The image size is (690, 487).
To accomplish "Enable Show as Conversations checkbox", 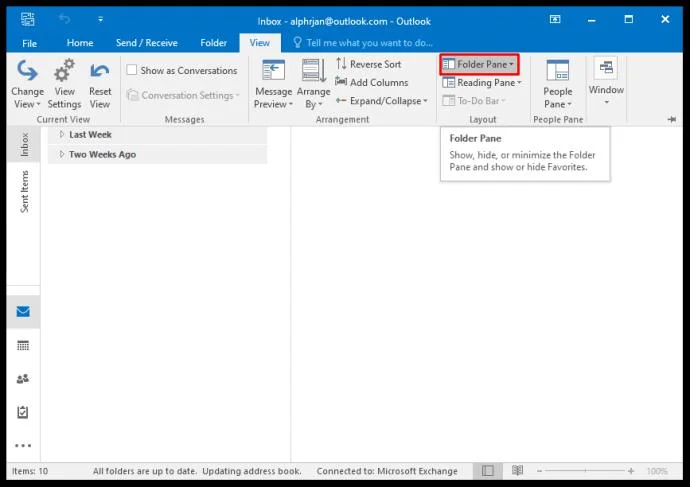I will pyautogui.click(x=132, y=70).
